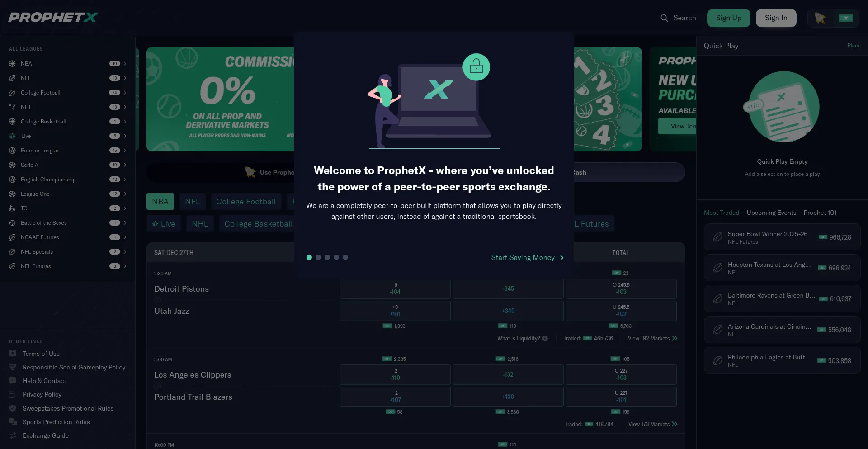Jump to the last onboarding page dot
The width and height of the screenshot is (868, 449).
point(345,257)
